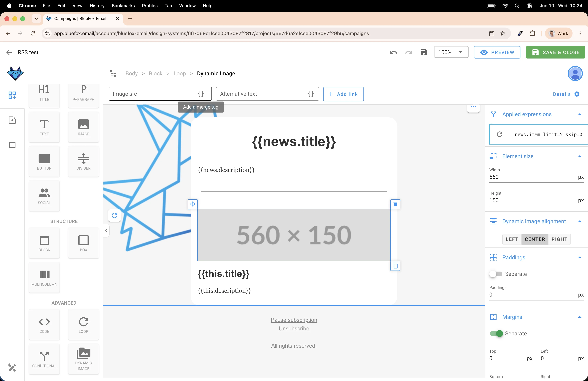Screen dimensions: 588x381
Task: Add the Dynamic Image advanced element
Action: 84,359
